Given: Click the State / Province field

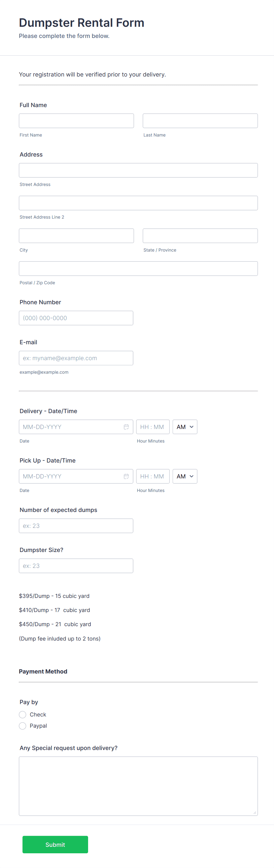Looking at the screenshot, I should click(x=200, y=236).
